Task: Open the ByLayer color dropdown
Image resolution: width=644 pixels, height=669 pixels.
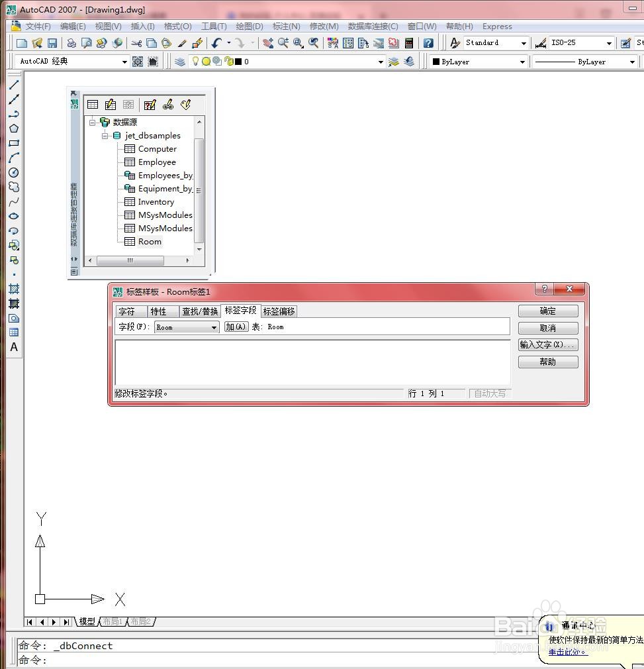Action: 522,62
